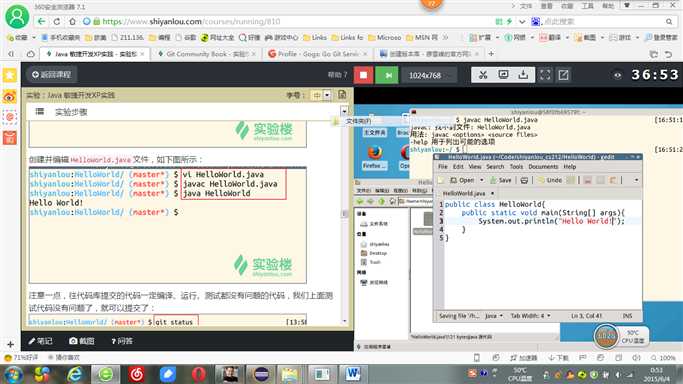Viewport: 683px width, 384px height.
Task: Open the Tab Width dropdown in gedit
Action: coord(530,316)
